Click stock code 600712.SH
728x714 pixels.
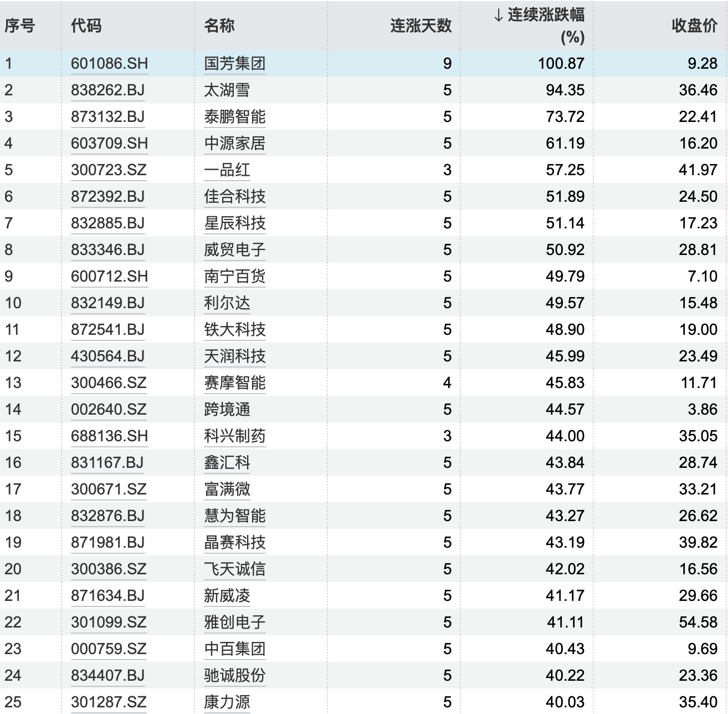click(x=109, y=277)
